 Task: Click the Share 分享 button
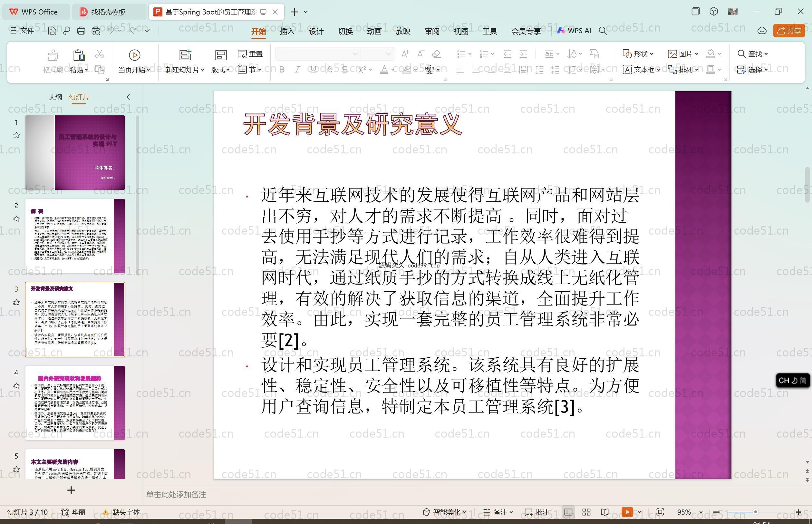pos(789,31)
